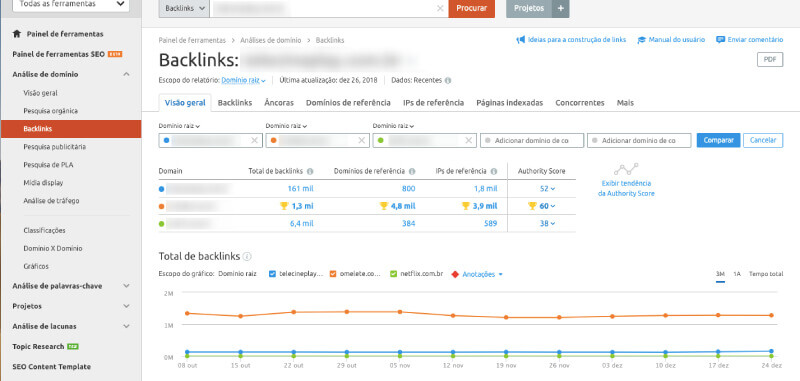
Task: Click the graduation cap icon for Manual do usuário
Action: [642, 40]
